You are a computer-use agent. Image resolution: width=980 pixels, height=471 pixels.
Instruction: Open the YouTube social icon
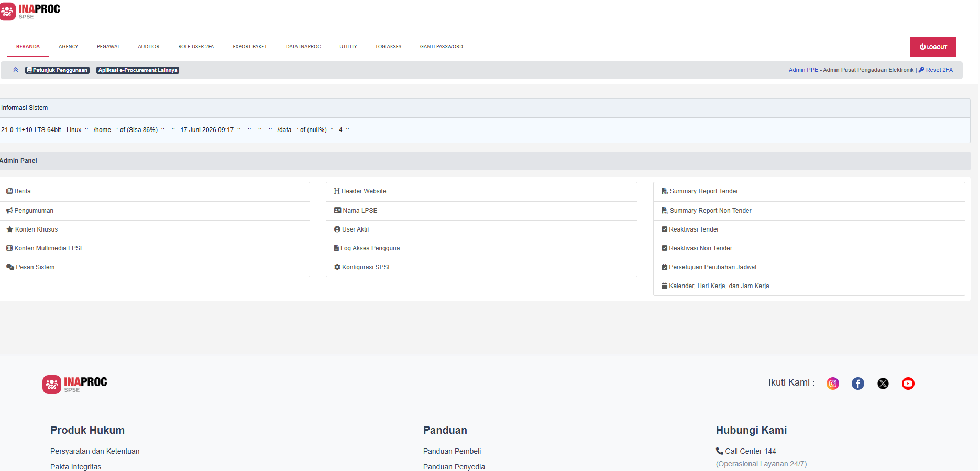coord(908,384)
